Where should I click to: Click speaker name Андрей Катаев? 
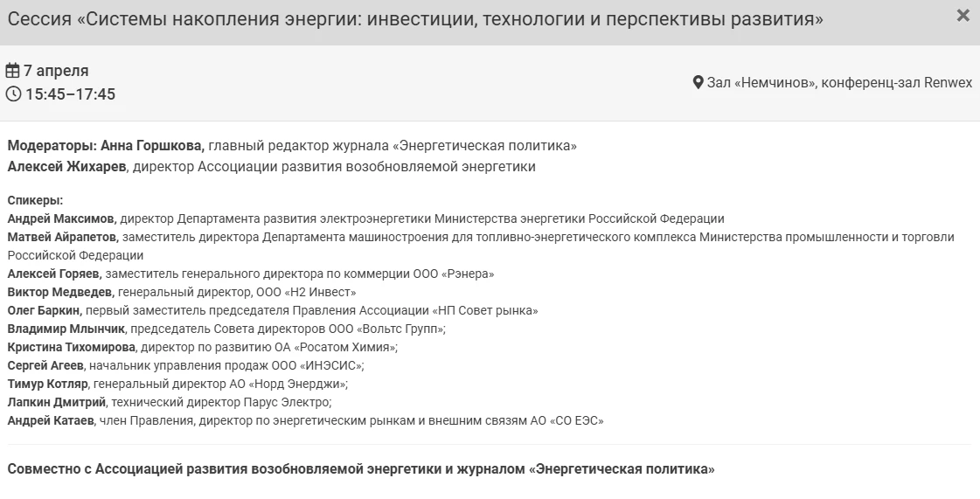coord(51,420)
